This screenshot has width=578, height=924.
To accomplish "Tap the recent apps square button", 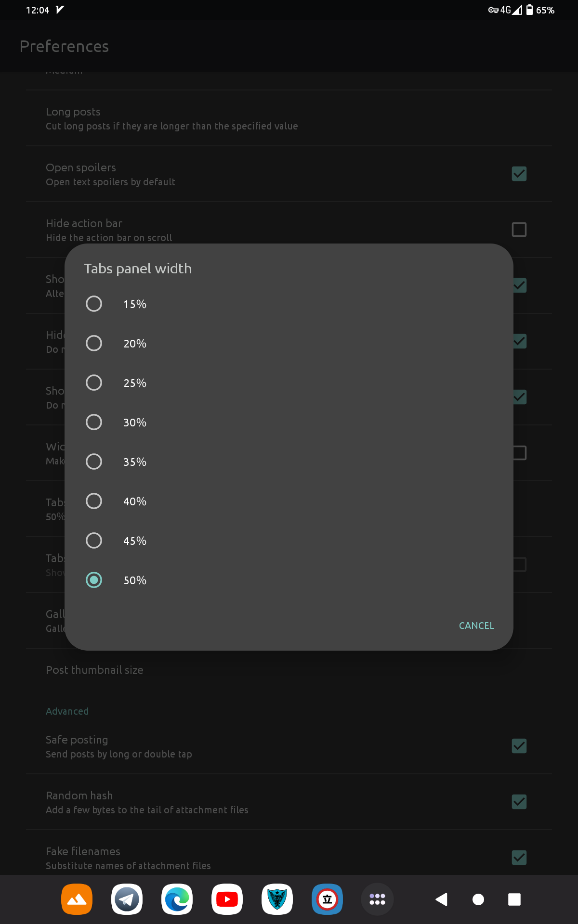I will point(514,899).
